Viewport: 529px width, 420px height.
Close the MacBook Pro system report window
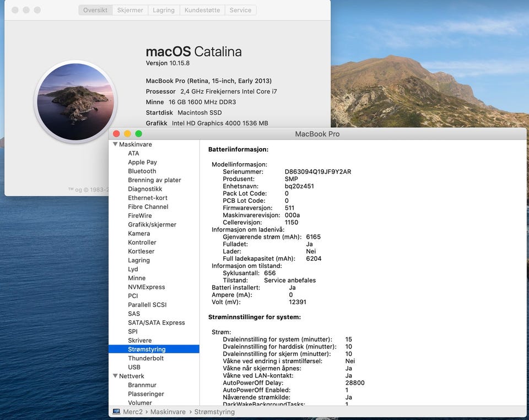tap(116, 133)
